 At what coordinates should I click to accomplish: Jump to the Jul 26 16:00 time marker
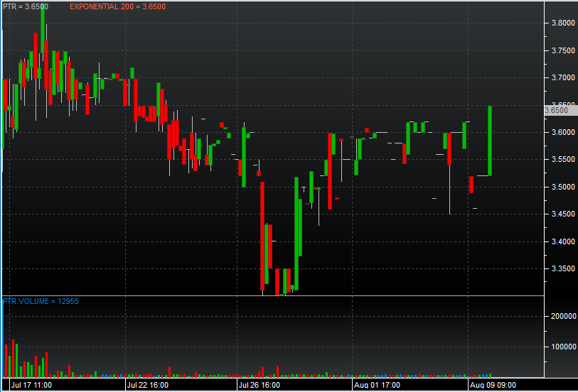pyautogui.click(x=259, y=385)
